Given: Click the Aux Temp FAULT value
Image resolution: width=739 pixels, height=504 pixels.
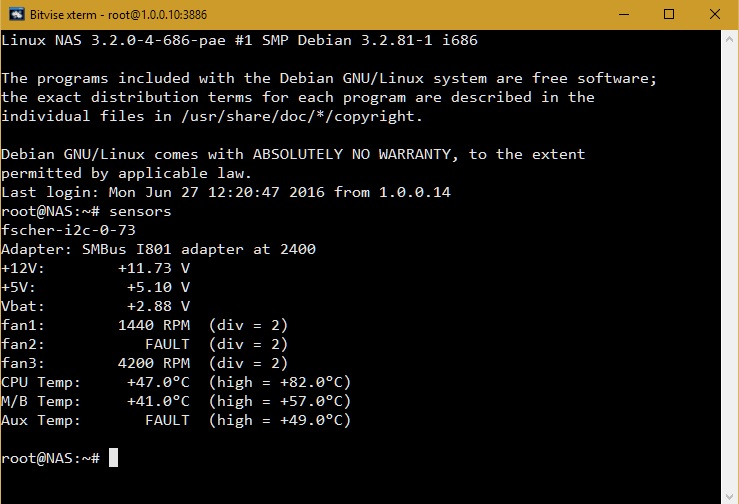Looking at the screenshot, I should click(x=167, y=420).
